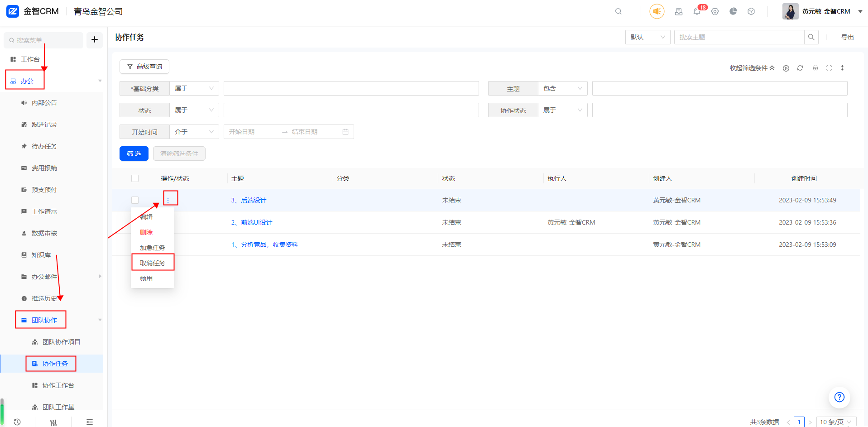Image resolution: width=868 pixels, height=427 pixels.
Task: Open user menu dropdown arrow
Action: coord(860,12)
